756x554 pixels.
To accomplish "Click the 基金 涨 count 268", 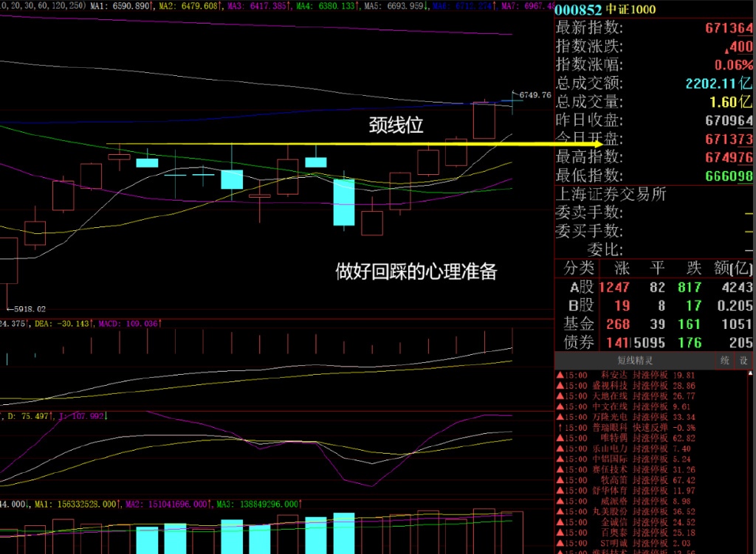I will point(618,324).
